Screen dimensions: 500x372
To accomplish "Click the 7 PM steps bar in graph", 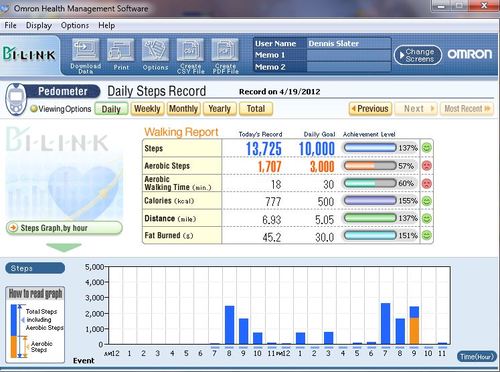I will point(386,324).
